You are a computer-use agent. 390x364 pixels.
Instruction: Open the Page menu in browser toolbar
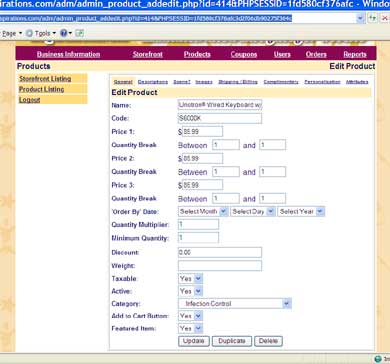[12, 33]
